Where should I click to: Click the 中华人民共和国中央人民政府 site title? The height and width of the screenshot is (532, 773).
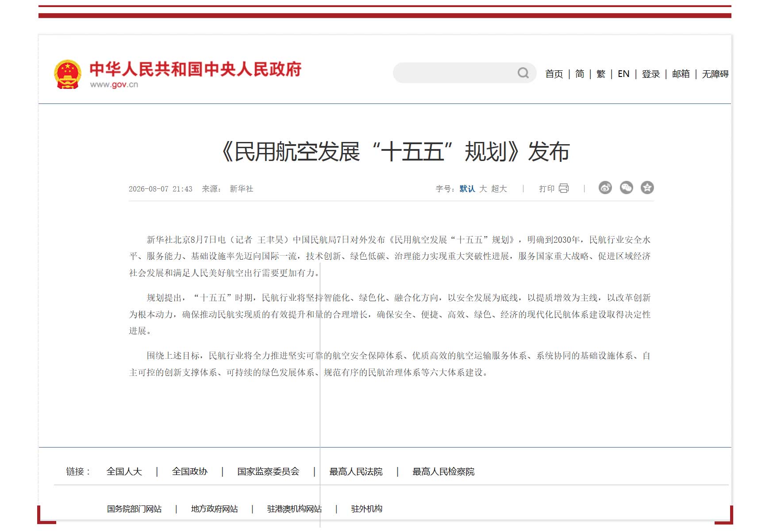[196, 69]
